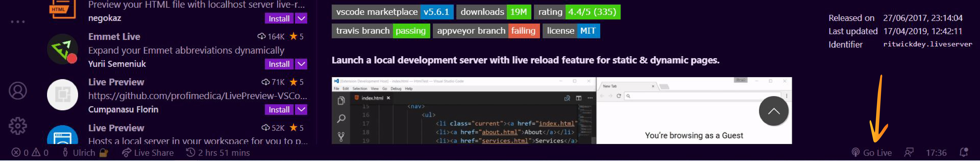980x161 pixels.
Task: Click the status bar clock showing 17:36
Action: coord(936,153)
